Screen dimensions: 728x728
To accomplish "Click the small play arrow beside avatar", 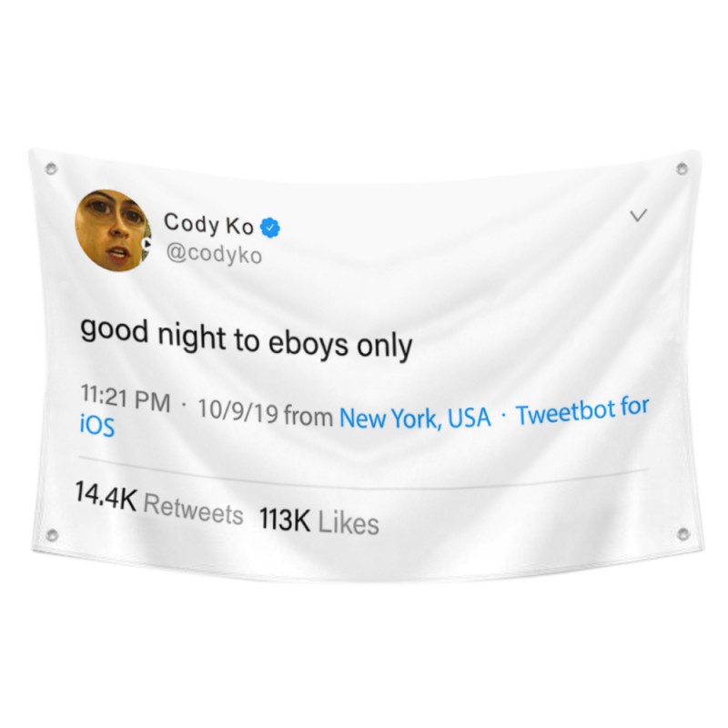I will click(x=147, y=243).
